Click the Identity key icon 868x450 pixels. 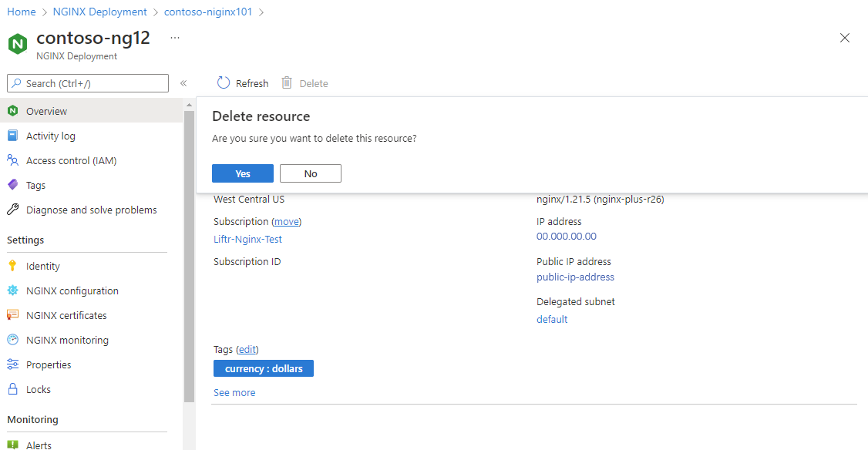13,266
